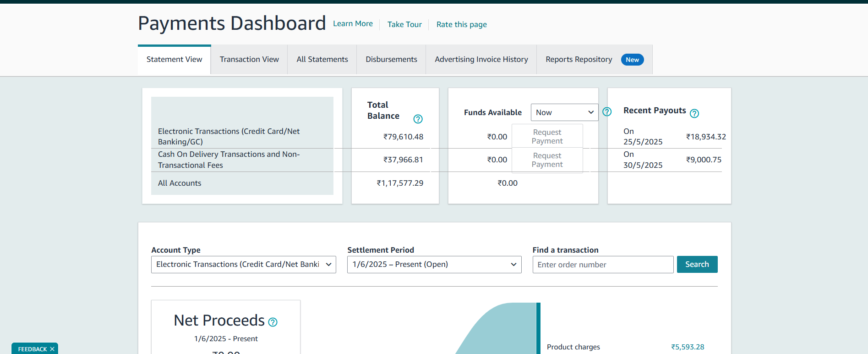This screenshot has height=354, width=868.
Task: Open the Funds Available 'Now' dropdown
Action: (x=564, y=112)
